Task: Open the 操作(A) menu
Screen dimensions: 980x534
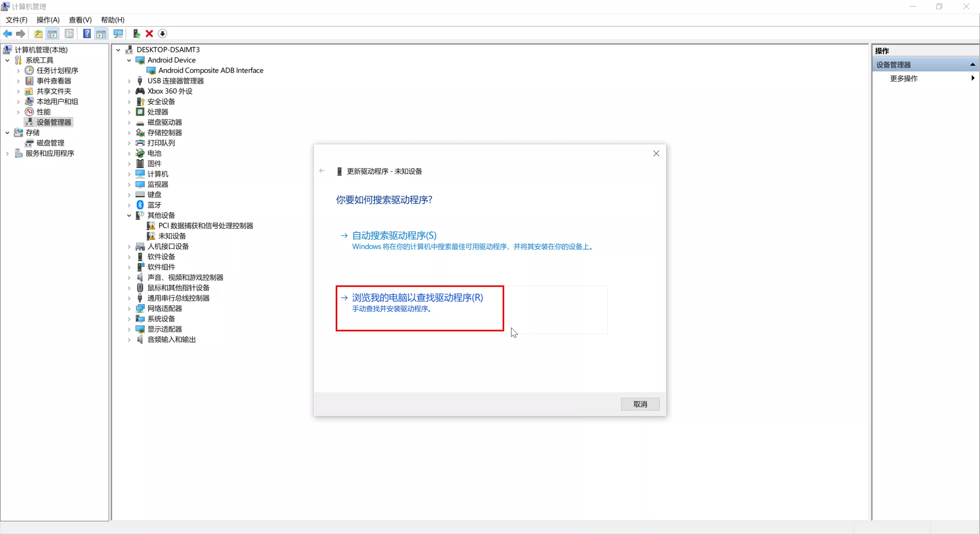Action: (x=48, y=20)
